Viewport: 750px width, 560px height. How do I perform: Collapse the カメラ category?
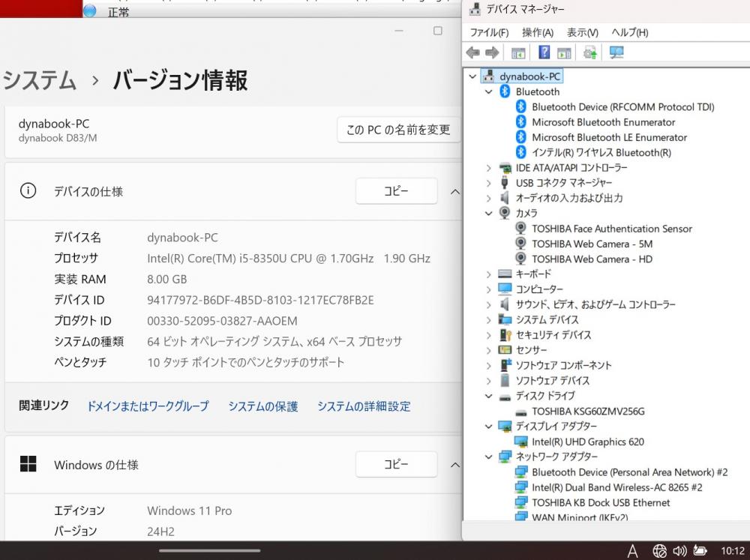point(488,214)
